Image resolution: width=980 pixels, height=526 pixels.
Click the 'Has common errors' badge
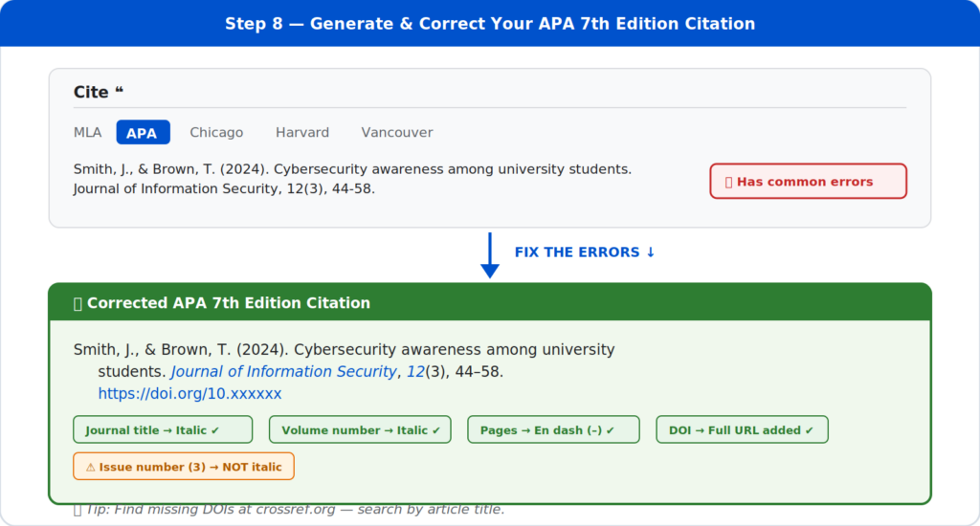pyautogui.click(x=807, y=182)
